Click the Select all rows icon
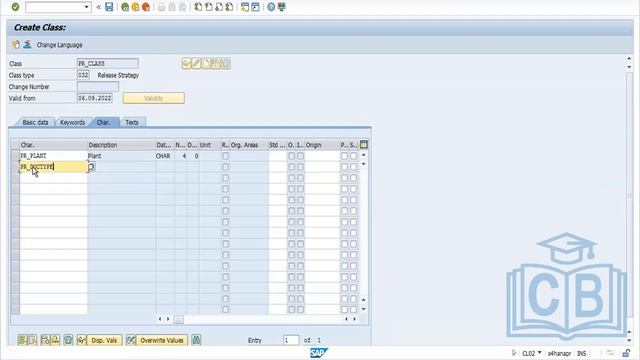640x360 pixels. [x=22, y=340]
